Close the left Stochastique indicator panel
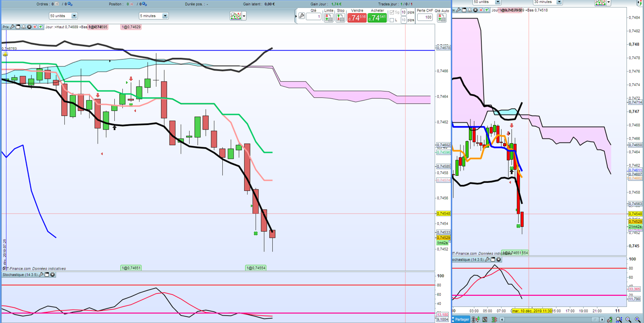 pyautogui.click(x=52, y=275)
